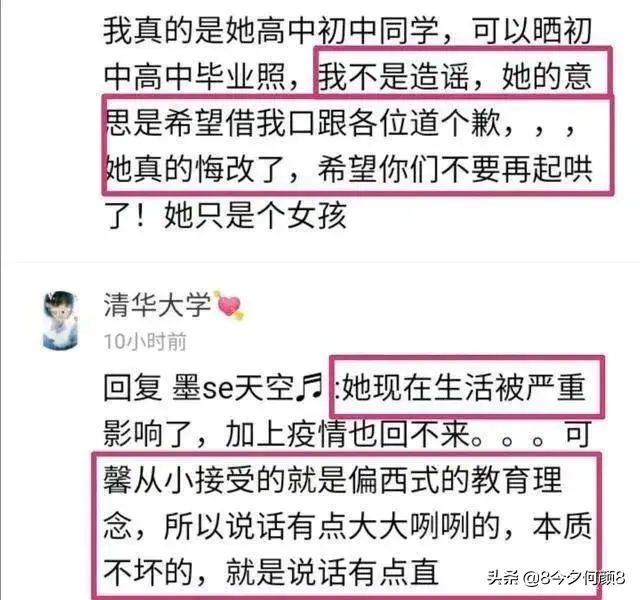640x600 pixels.
Task: Tap the last line 不坏的，就是说话有点直
Action: pos(271,573)
